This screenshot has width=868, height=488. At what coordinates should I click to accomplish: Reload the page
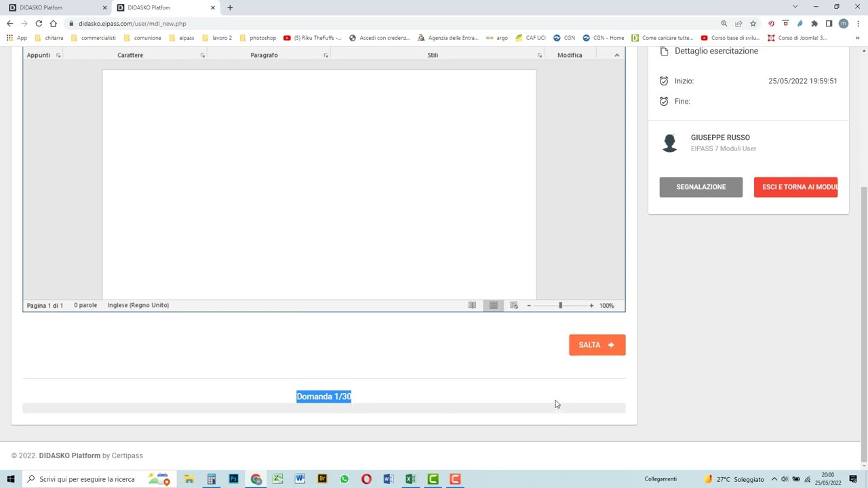39,24
